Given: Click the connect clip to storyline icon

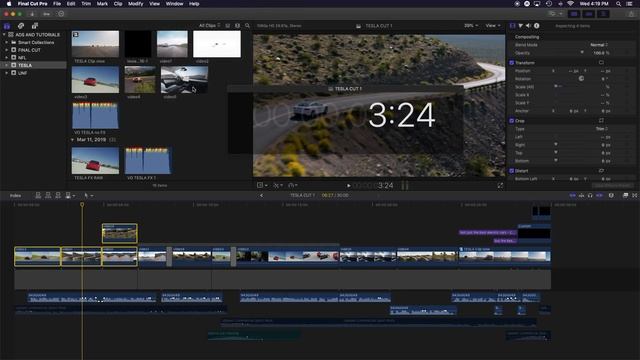Looking at the screenshot, I should pos(38,196).
